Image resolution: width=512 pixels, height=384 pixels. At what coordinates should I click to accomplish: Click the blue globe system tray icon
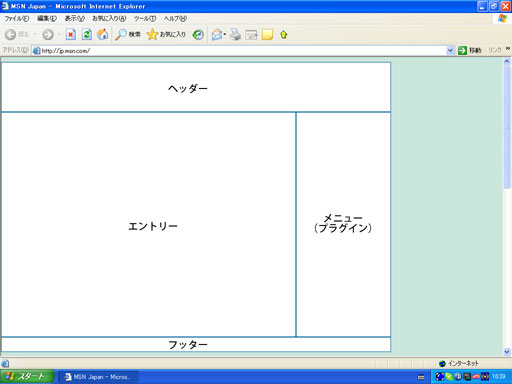click(x=440, y=377)
